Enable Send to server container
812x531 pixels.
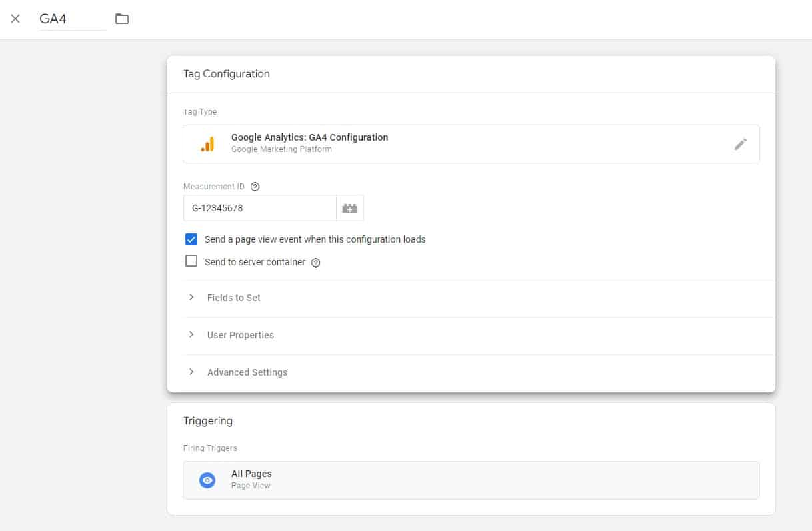191,261
